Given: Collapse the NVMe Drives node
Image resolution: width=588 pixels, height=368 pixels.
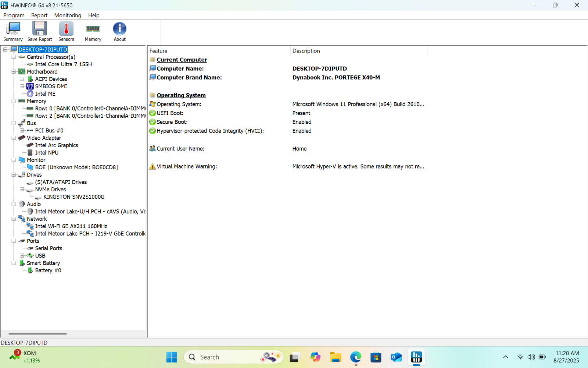Looking at the screenshot, I should [x=22, y=189].
